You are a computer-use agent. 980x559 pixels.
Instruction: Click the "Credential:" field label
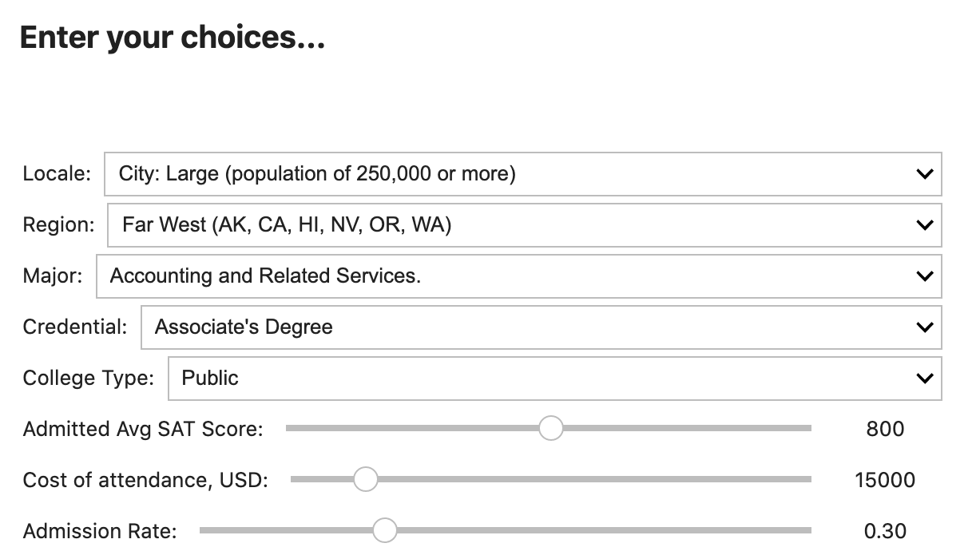(x=75, y=327)
